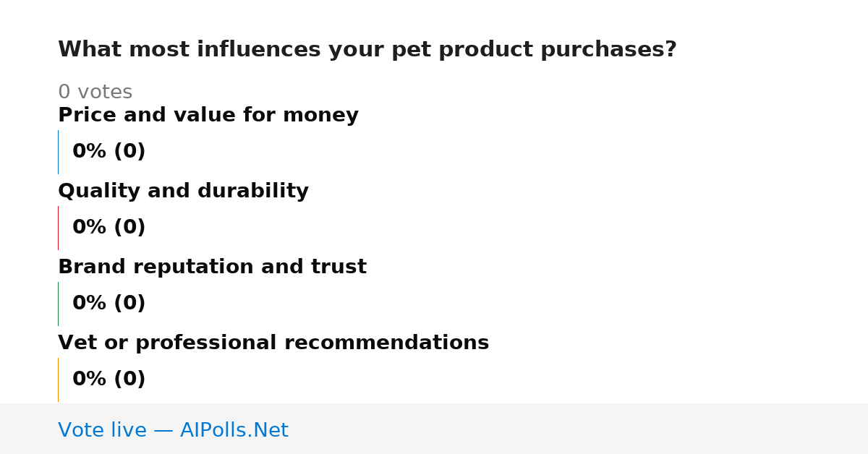
Task: Click 0% (0) result for Vet recommendations
Action: 109,380
